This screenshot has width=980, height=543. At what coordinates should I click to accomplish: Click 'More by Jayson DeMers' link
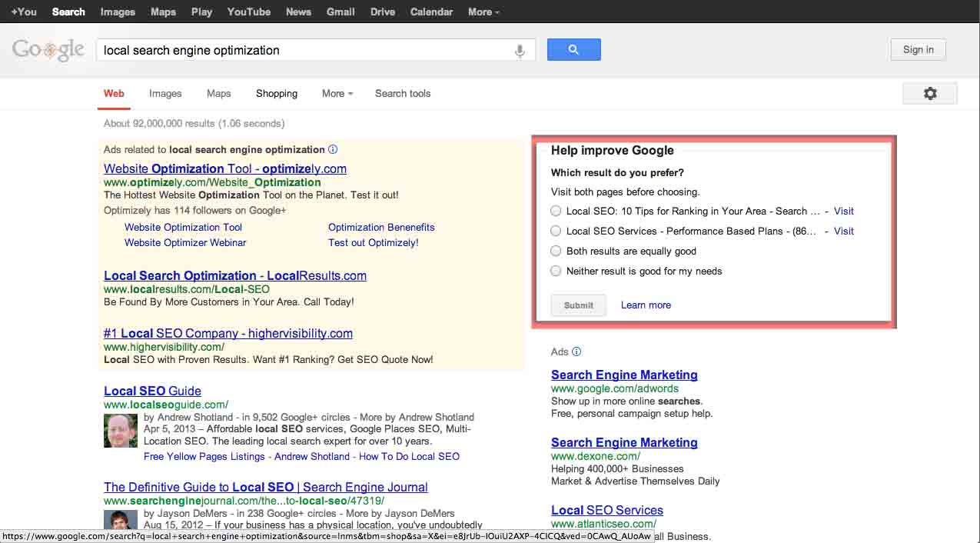click(x=400, y=513)
